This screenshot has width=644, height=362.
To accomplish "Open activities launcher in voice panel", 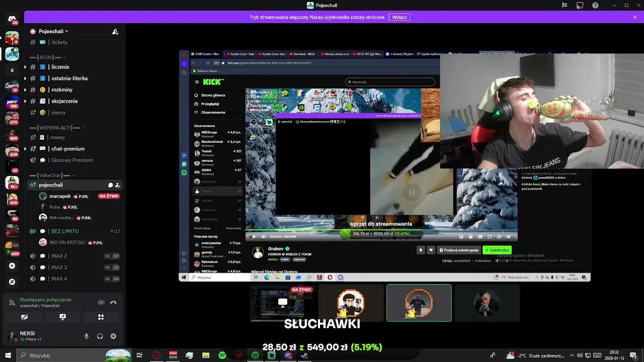I will 101,317.
